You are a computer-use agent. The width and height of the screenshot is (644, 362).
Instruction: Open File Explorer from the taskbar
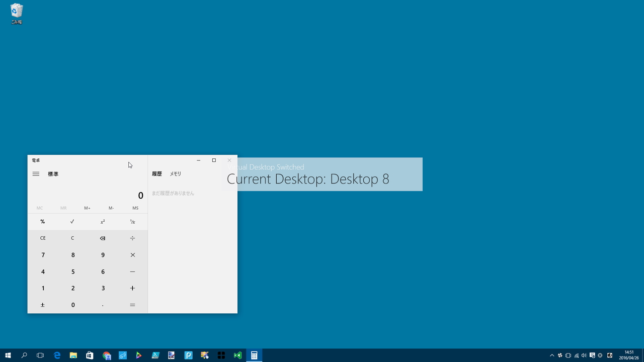click(73, 355)
